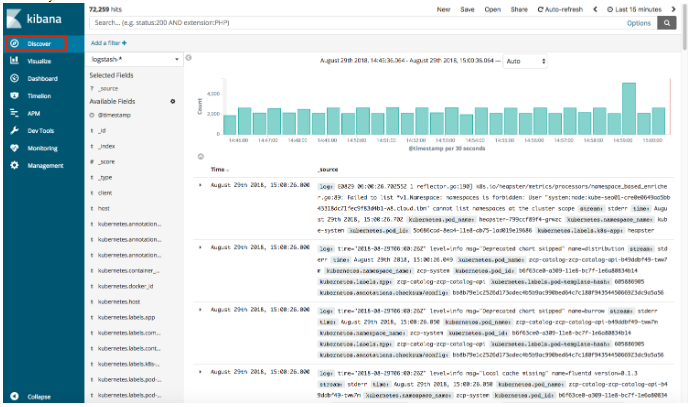Click the Kibana logo
This screenshot has width=698, height=407.
pyautogui.click(x=34, y=19)
